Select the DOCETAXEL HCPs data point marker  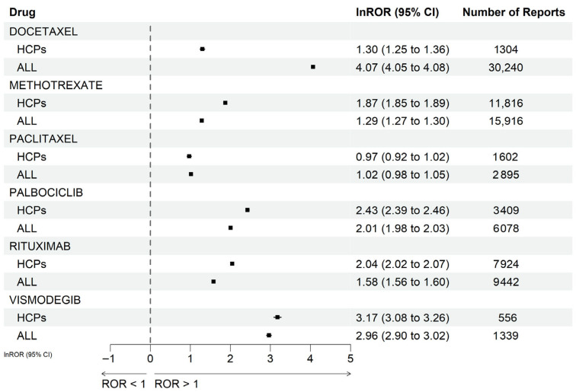(x=203, y=49)
